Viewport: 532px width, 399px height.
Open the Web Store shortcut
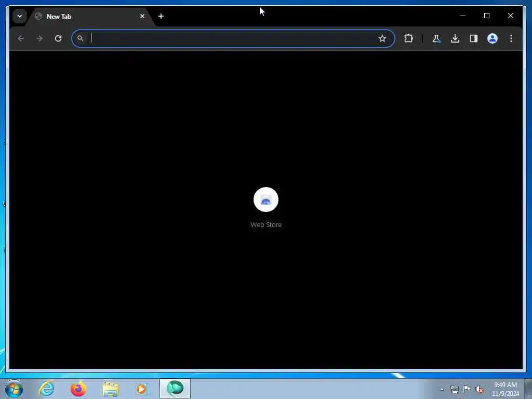(266, 208)
